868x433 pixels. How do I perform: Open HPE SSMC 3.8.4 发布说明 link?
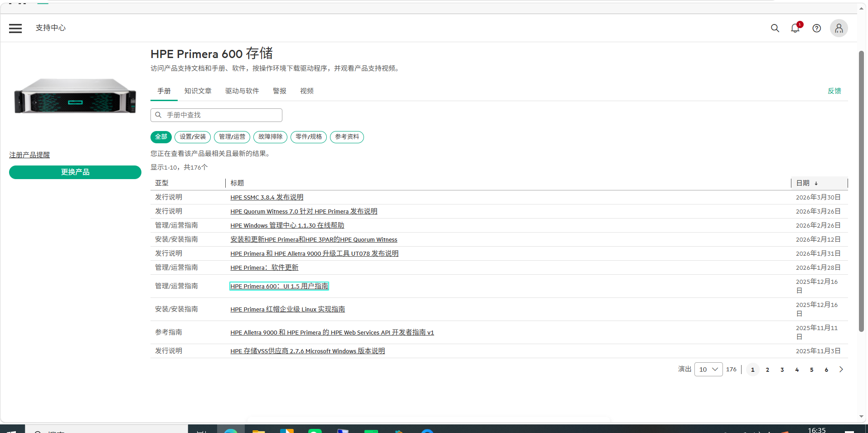tap(267, 197)
